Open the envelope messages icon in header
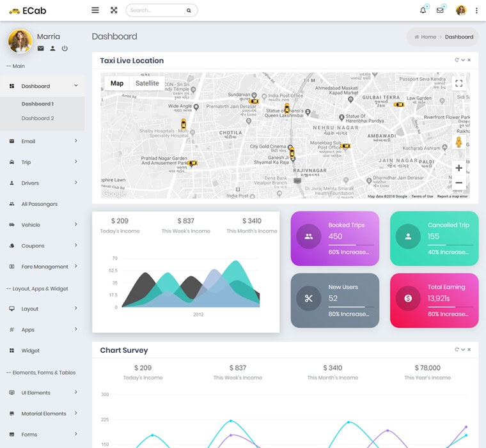 [440, 10]
